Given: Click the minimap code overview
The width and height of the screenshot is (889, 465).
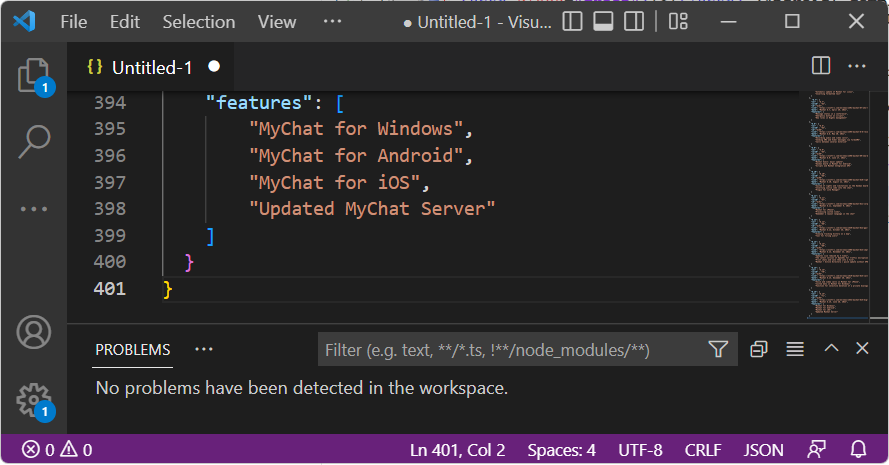Looking at the screenshot, I should [x=839, y=204].
